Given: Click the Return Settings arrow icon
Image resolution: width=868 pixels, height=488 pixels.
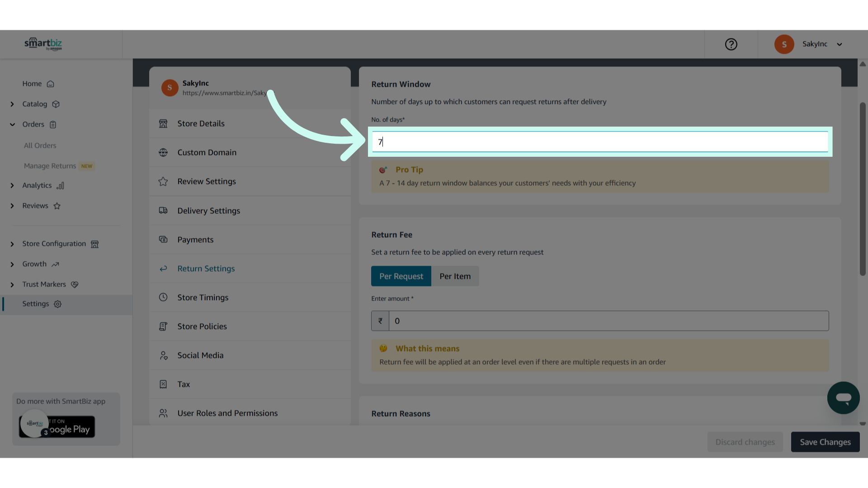Looking at the screenshot, I should (163, 268).
